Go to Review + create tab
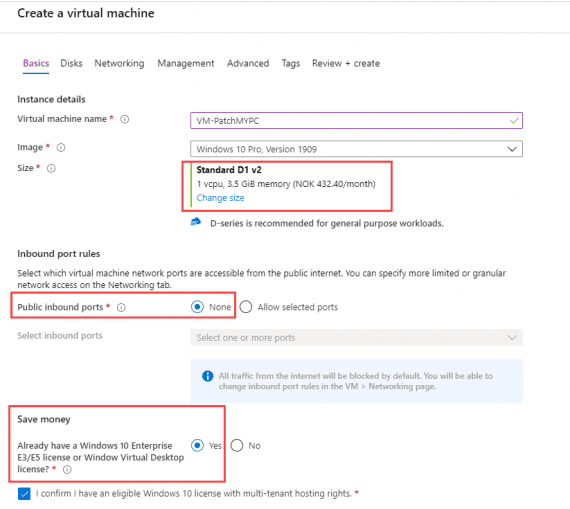 pos(346,63)
